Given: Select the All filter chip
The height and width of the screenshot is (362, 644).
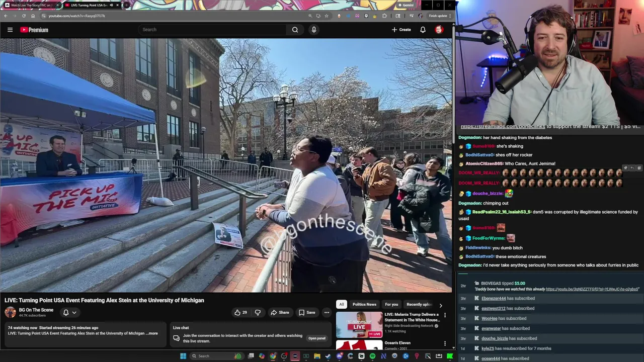Looking at the screenshot, I should coord(341,304).
